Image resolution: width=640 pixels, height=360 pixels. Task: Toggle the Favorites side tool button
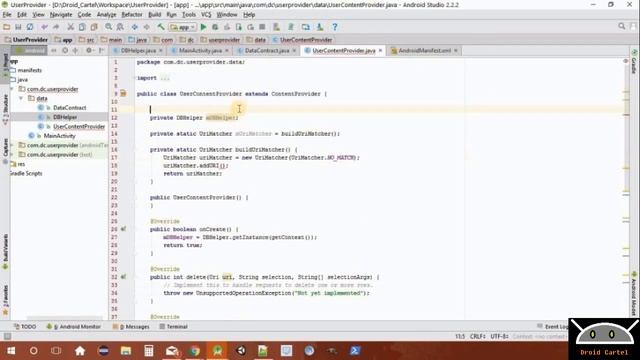pos(5,300)
